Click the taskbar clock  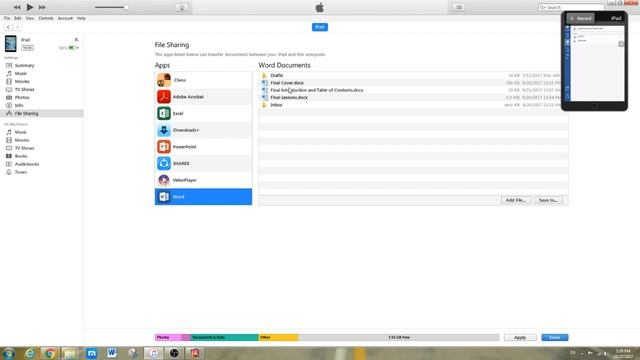(623, 353)
